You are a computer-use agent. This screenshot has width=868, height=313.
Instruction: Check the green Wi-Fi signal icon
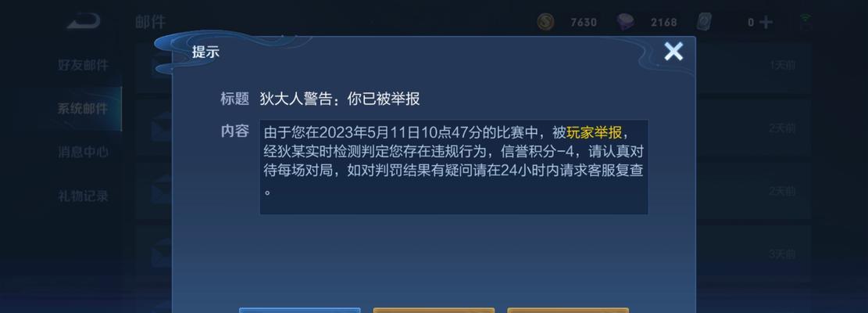pyautogui.click(x=806, y=22)
